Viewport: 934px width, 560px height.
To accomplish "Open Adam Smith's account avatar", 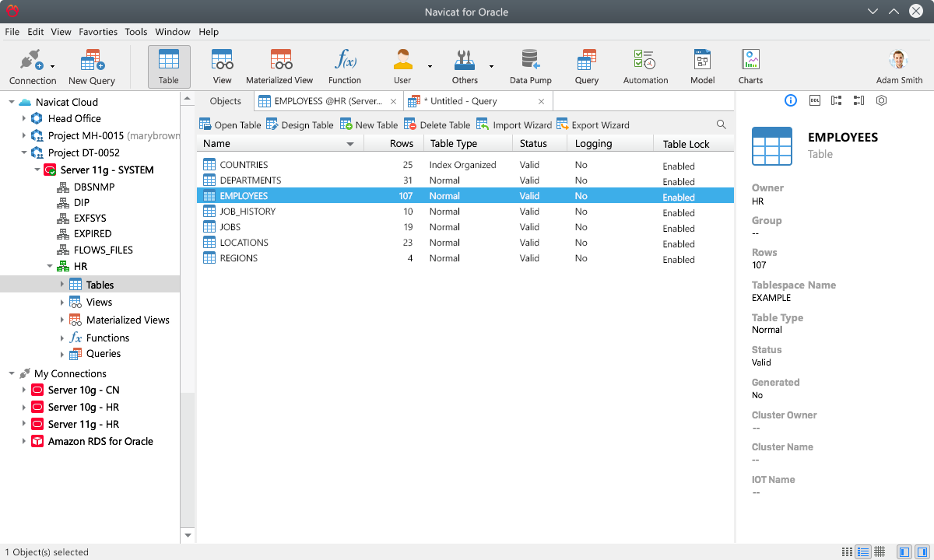I will click(899, 60).
